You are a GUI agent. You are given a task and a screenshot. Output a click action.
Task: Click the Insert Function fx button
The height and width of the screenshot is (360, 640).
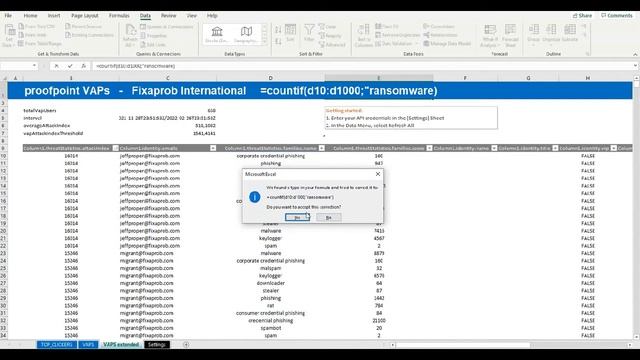coord(83,66)
